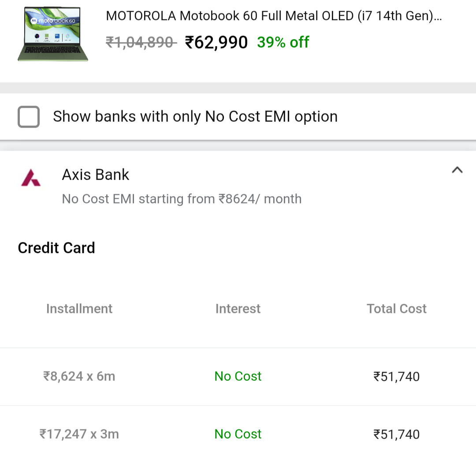Screen dimensions: 476x454
Task: Click the Total Cost column header
Action: tap(397, 309)
